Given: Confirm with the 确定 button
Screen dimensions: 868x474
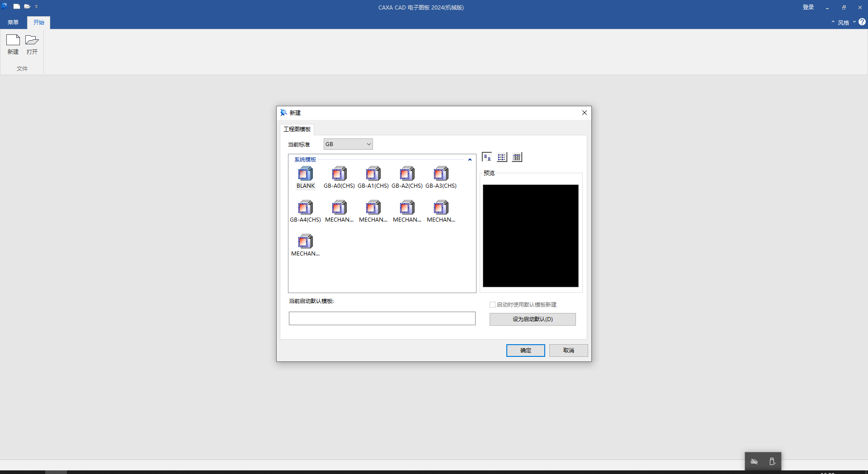Looking at the screenshot, I should click(525, 351).
